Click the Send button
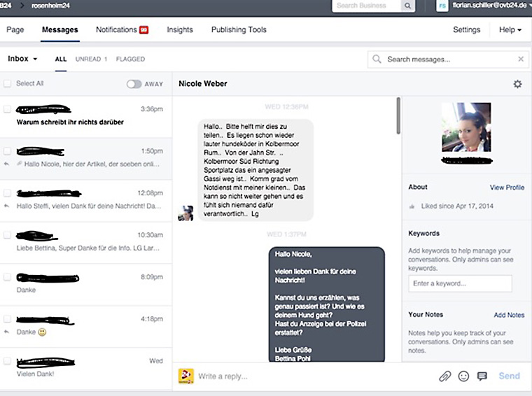The height and width of the screenshot is (396, 532). tap(510, 376)
